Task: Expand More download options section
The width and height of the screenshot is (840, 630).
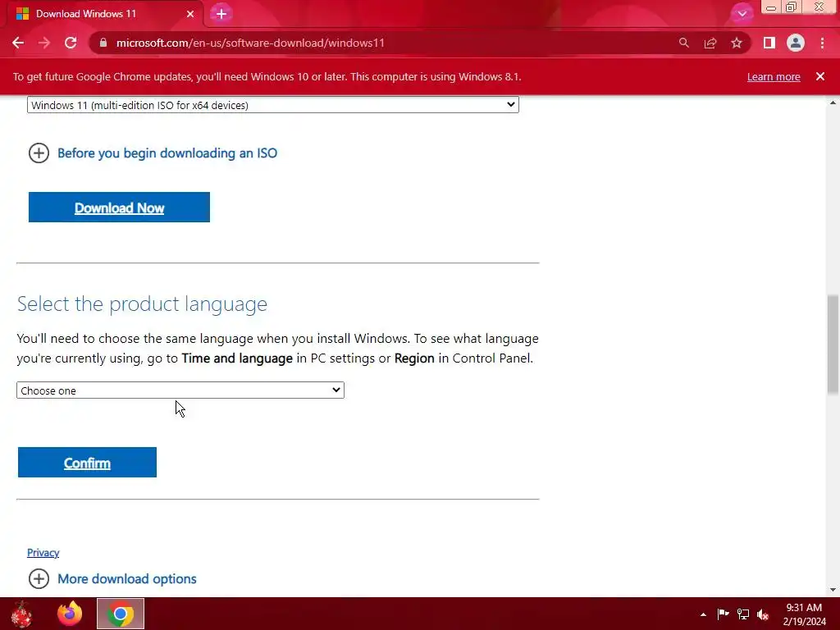Action: 112,579
